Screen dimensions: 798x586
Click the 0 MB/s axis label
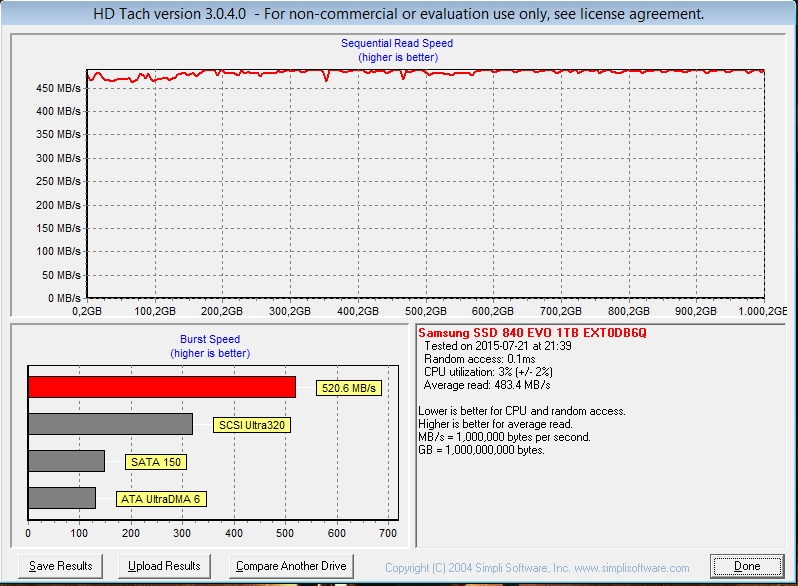point(64,298)
